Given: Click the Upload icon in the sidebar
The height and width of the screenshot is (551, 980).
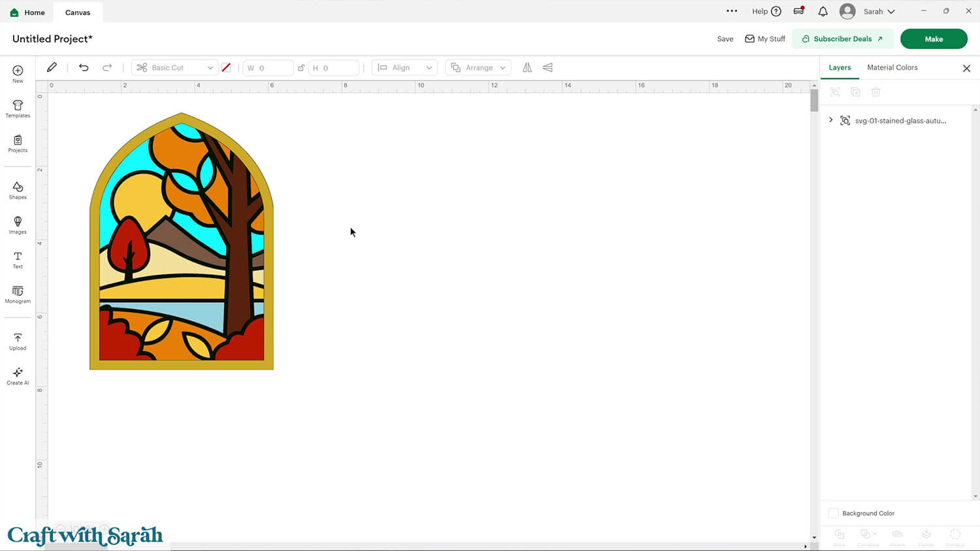Looking at the screenshot, I should 18,340.
